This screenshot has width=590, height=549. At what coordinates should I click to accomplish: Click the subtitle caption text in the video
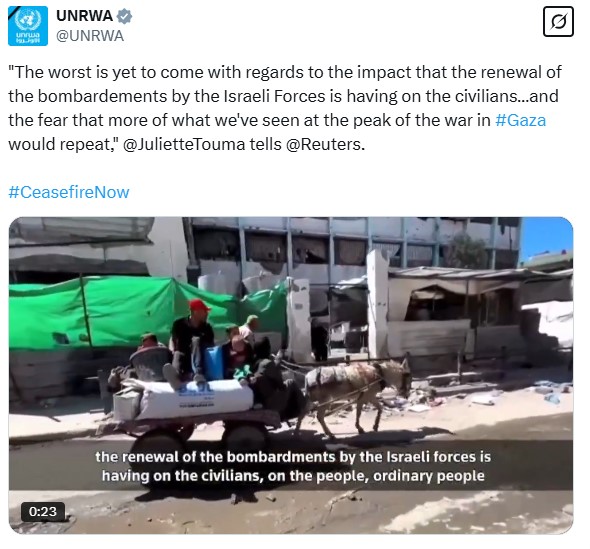pyautogui.click(x=293, y=466)
